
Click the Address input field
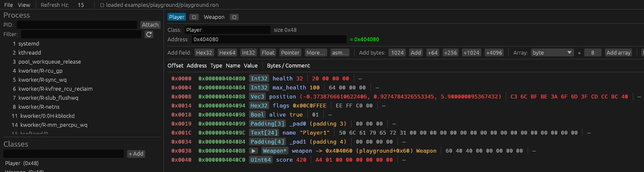click(x=269, y=40)
